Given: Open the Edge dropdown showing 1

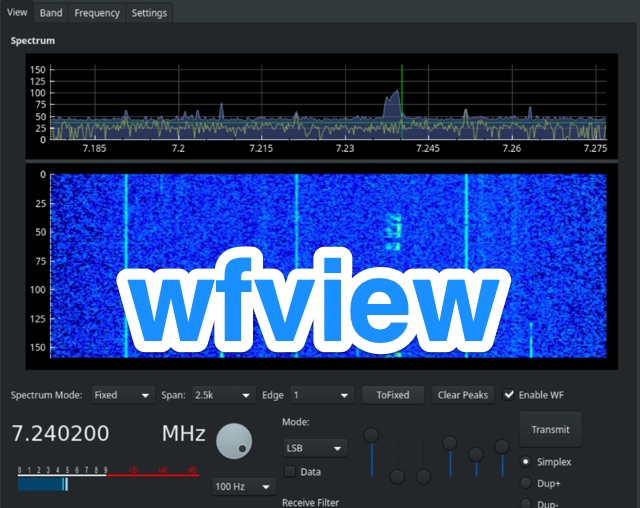Looking at the screenshot, I should click(322, 395).
